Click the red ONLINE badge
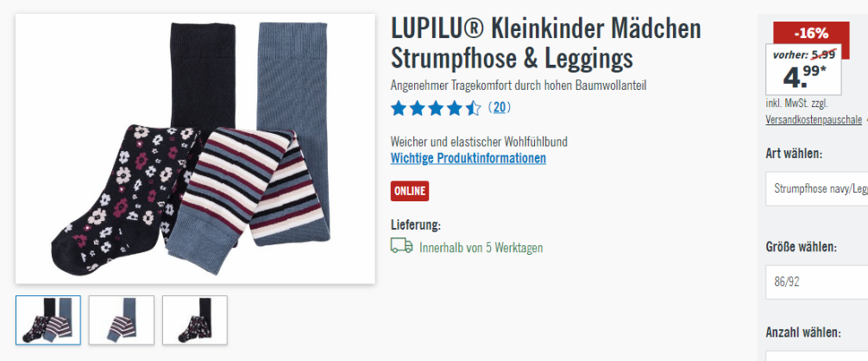Viewport: 868px width, 361px height. click(410, 192)
